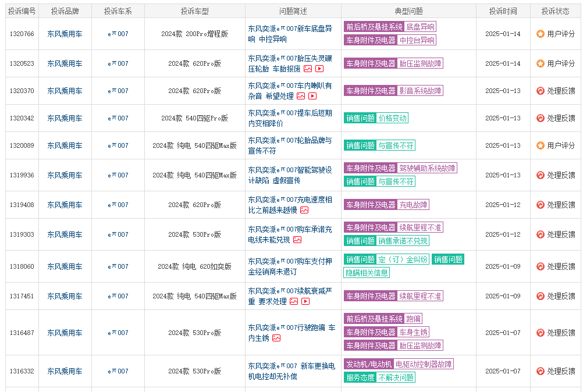Click processing feedback icon for 1320370
The height and width of the screenshot is (392, 583).
(x=541, y=91)
